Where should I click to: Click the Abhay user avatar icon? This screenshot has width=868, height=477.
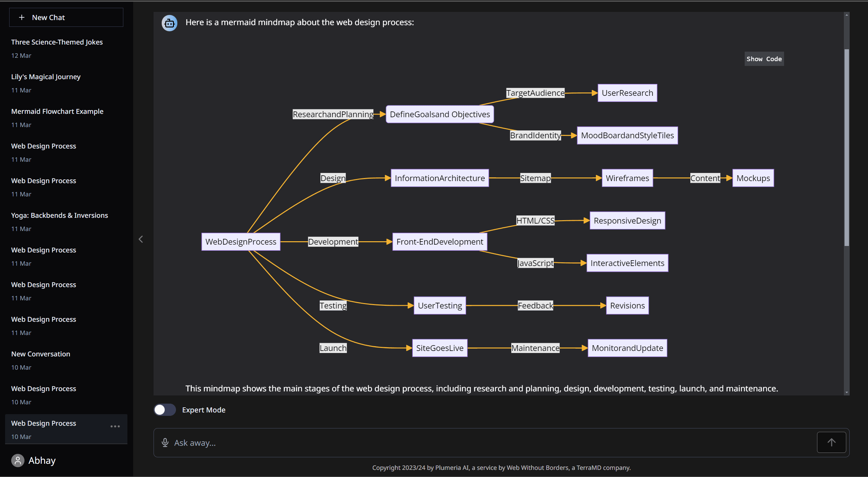[x=18, y=460]
